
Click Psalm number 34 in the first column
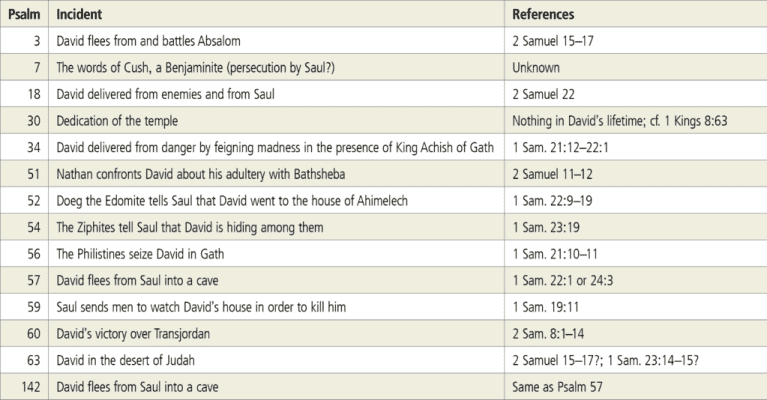(x=39, y=145)
